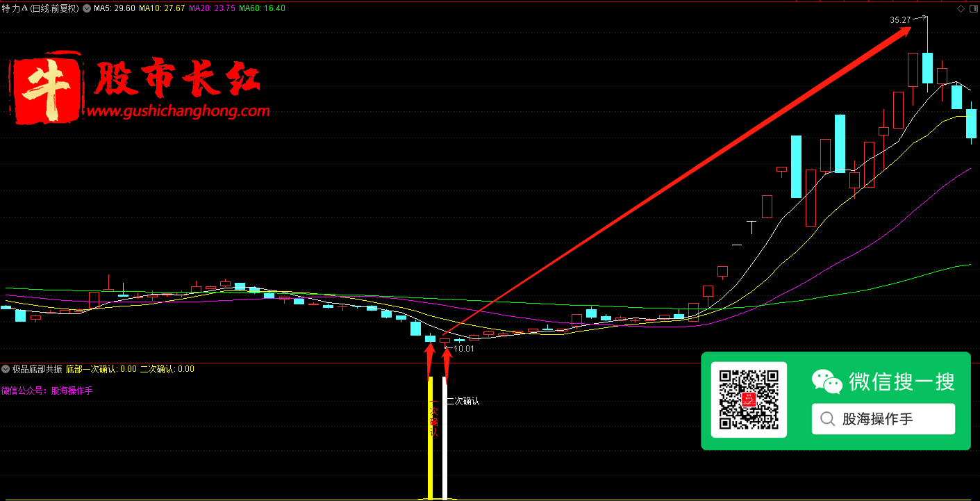Expand the 极品底部共振 indicator dropdown

(x=6, y=369)
